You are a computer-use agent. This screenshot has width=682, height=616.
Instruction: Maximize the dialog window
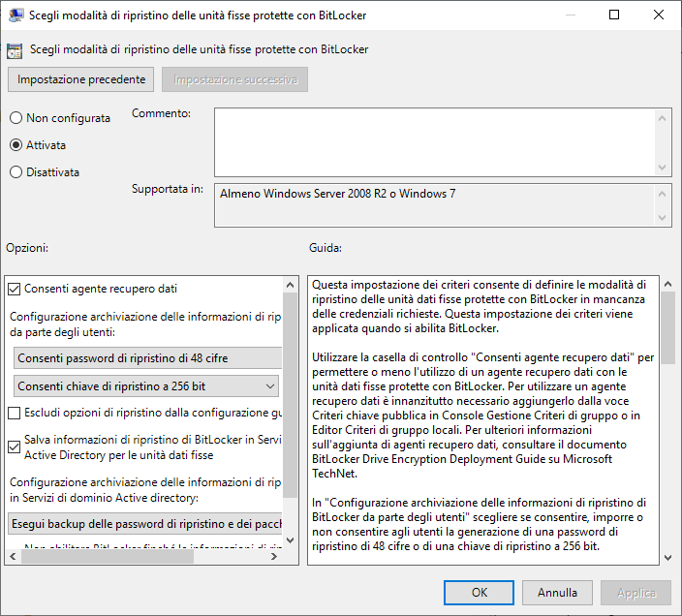coord(614,15)
